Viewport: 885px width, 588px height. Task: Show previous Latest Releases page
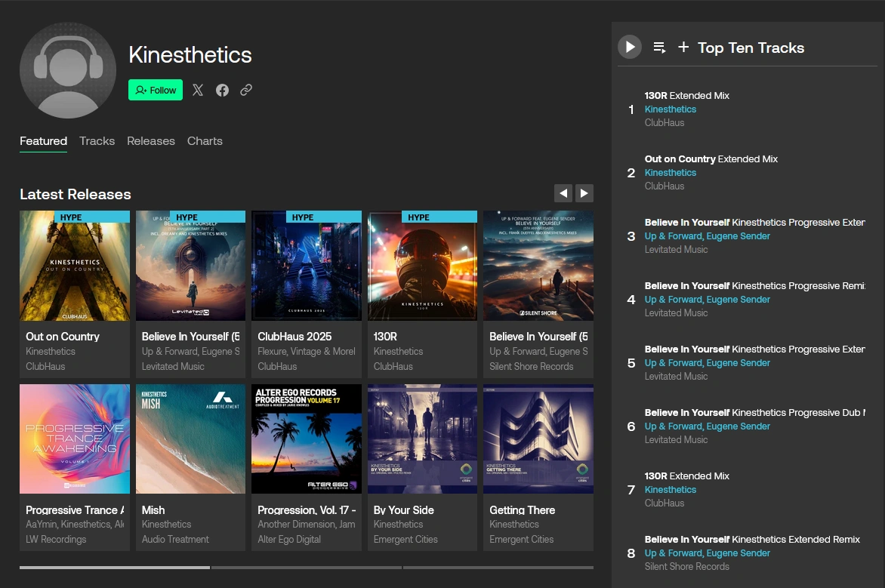point(563,193)
